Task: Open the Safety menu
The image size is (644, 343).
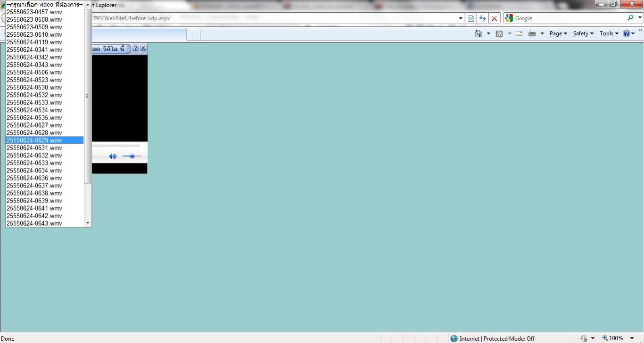Action: pos(583,33)
